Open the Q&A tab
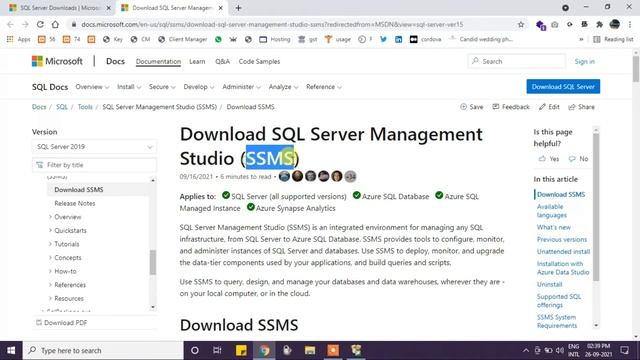640x360 pixels. 222,62
